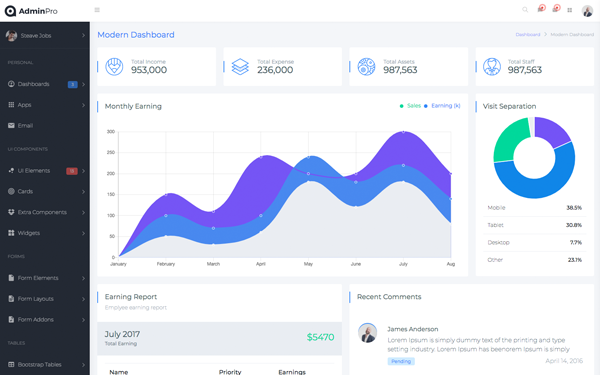This screenshot has height=375, width=600.
Task: Toggle the Earning (k) legend item
Action: pyautogui.click(x=442, y=106)
